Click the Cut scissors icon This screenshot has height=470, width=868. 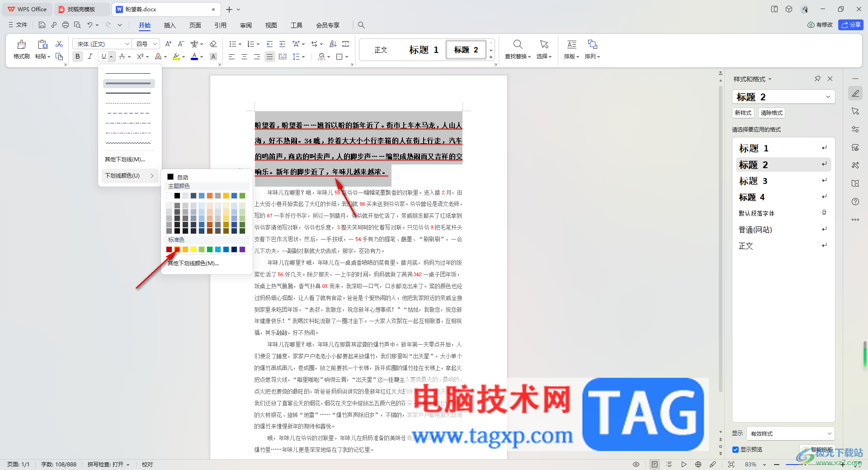(59, 44)
